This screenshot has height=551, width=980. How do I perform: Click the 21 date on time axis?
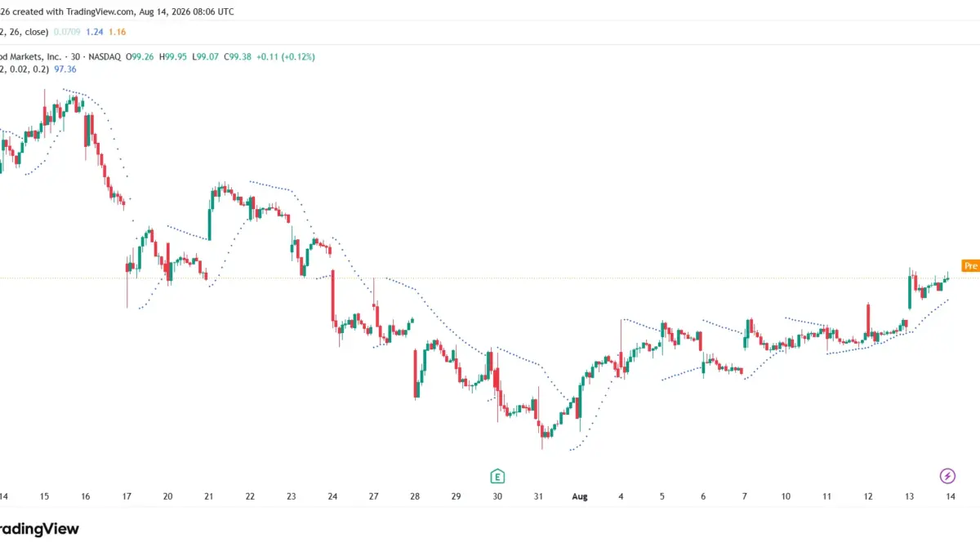[x=209, y=496]
